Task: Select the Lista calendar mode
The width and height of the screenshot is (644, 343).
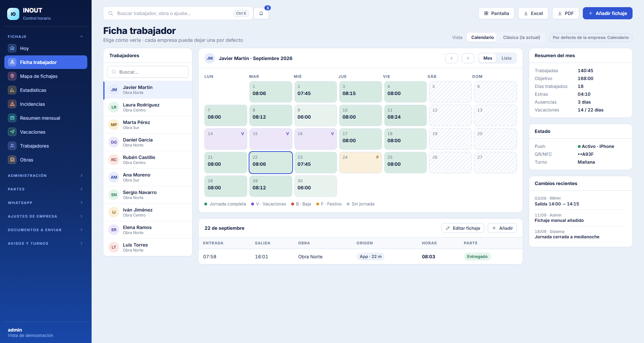Action: (x=506, y=58)
